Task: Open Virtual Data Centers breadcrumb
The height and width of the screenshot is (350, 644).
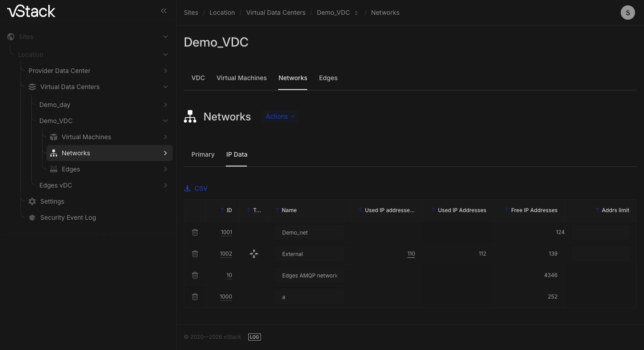Action: click(x=276, y=13)
